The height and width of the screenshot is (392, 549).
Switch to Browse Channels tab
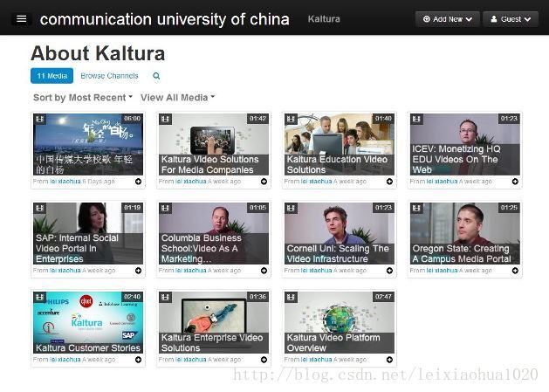click(x=109, y=76)
